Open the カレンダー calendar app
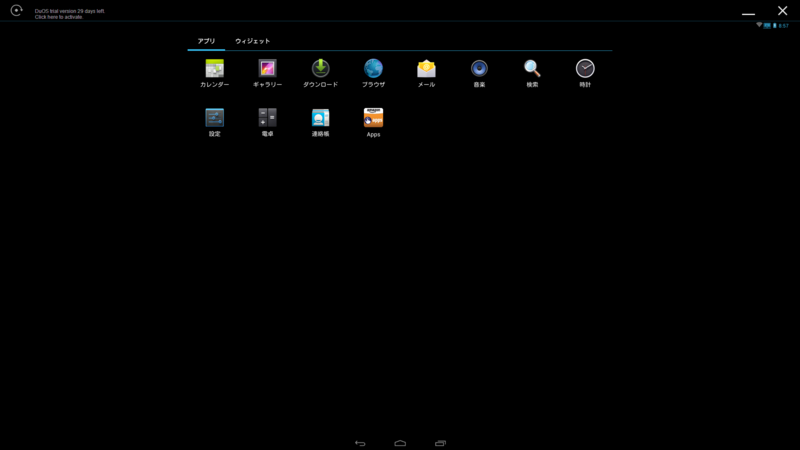The height and width of the screenshot is (450, 800). click(214, 73)
